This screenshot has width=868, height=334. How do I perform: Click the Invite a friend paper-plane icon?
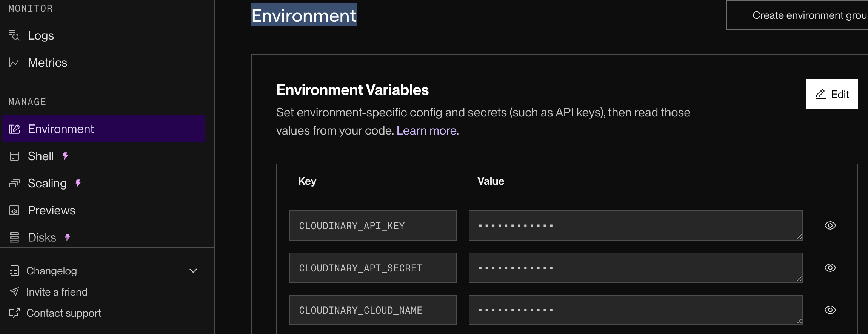point(14,292)
